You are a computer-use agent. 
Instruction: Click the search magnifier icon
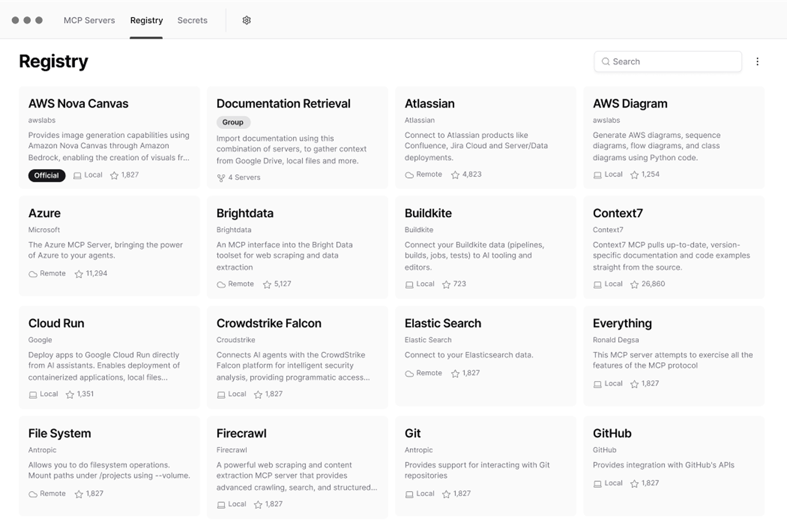[606, 62]
